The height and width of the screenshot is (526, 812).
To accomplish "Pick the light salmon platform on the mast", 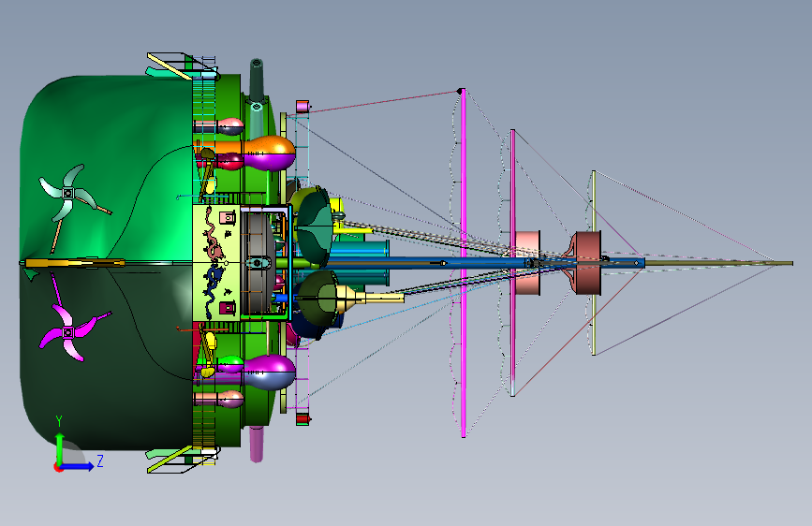I will coord(527,263).
